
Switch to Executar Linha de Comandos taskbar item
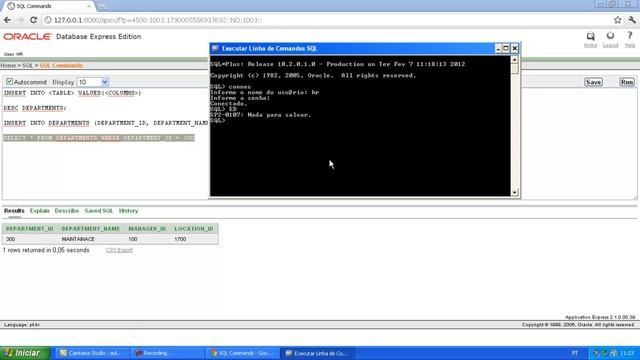pos(318,353)
